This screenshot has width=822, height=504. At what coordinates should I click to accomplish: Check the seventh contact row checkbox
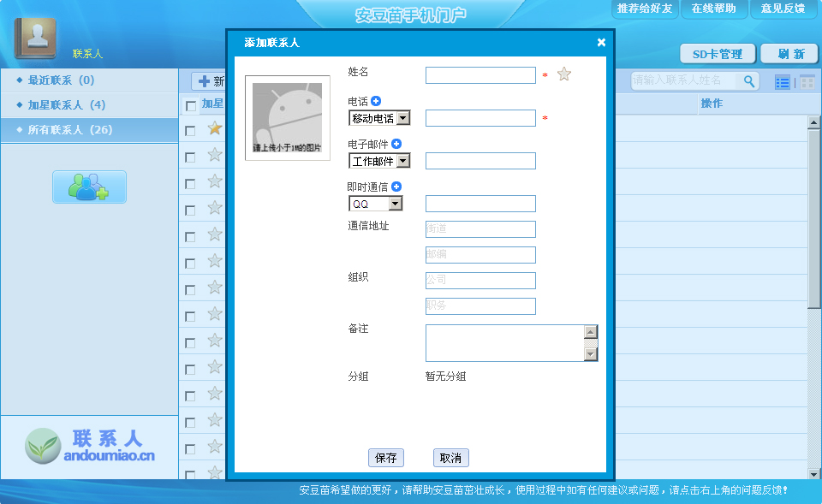[x=190, y=290]
